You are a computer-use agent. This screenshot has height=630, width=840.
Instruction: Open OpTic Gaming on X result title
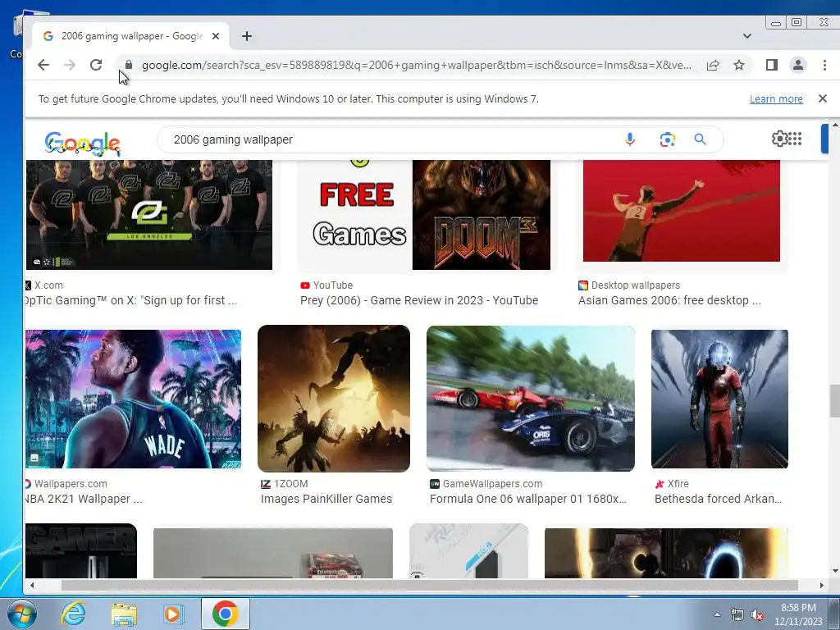pos(132,300)
